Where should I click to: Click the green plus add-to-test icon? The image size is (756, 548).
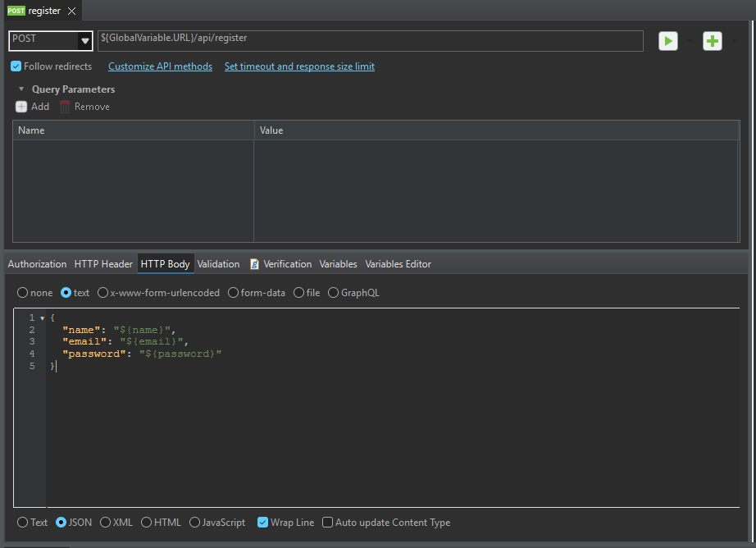(x=712, y=41)
